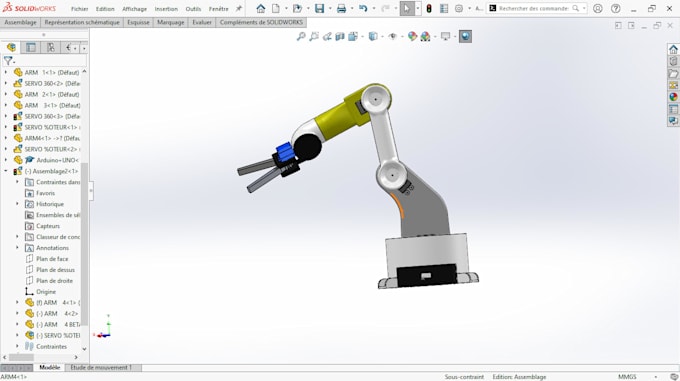680x381 pixels.
Task: Collapse the Assemblage2<1> tree node
Action: tap(6, 171)
